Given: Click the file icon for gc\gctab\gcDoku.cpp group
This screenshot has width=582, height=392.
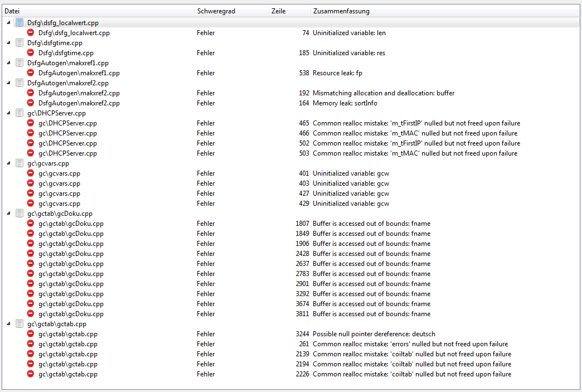Looking at the screenshot, I should (20, 214).
